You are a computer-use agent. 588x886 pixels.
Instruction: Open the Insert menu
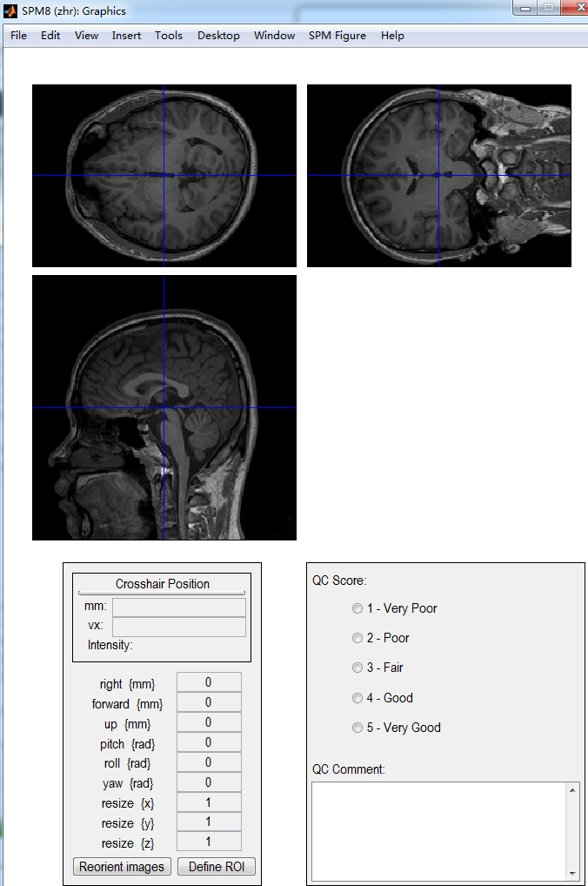tap(126, 36)
